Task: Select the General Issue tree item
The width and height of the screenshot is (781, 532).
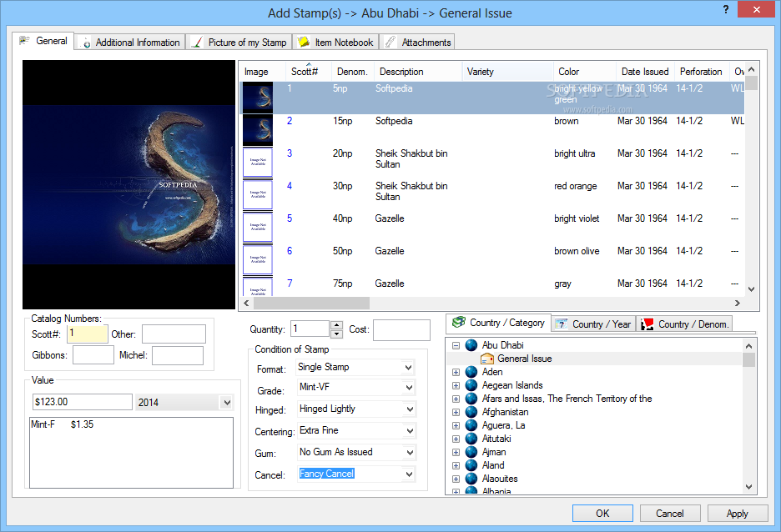Action: click(x=525, y=359)
